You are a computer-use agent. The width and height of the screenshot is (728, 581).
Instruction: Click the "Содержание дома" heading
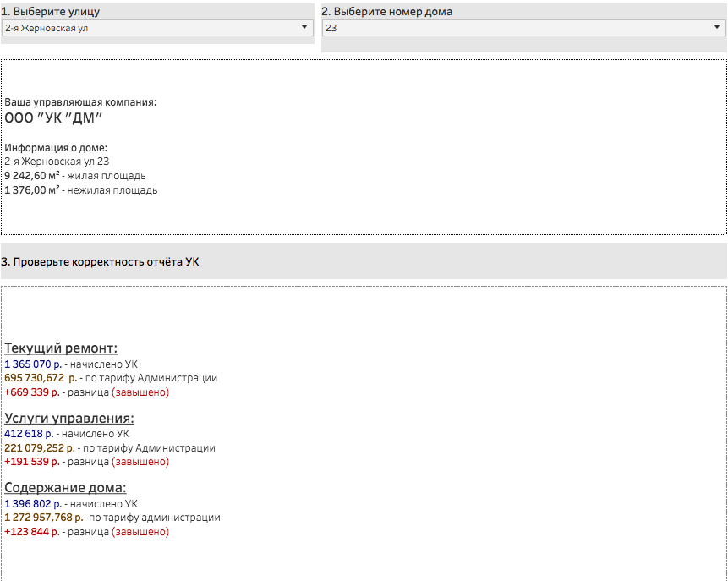point(65,487)
